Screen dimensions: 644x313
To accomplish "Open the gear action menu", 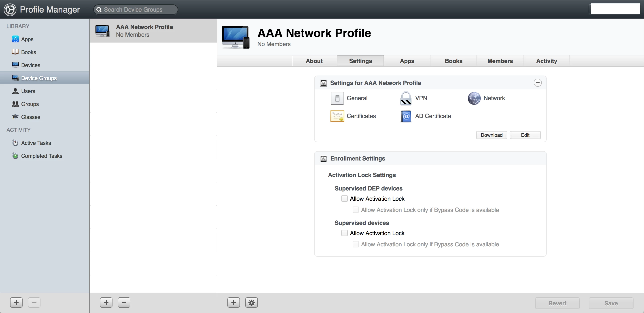I will pyautogui.click(x=251, y=302).
